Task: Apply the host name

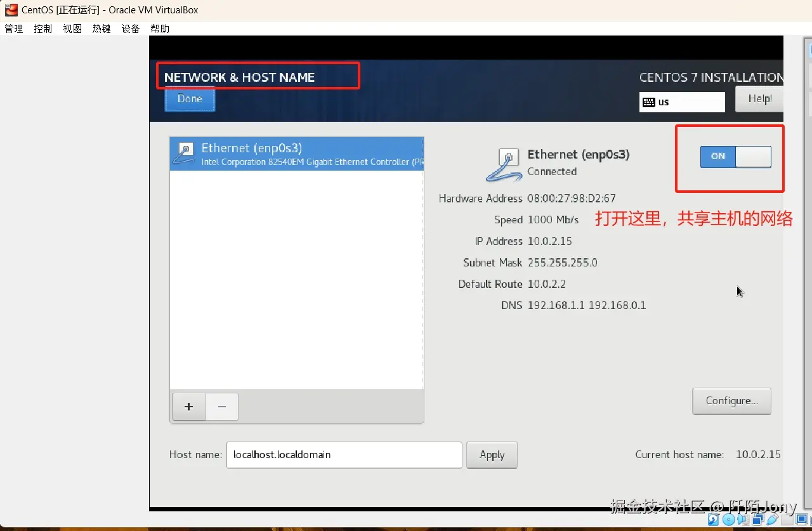Action: [492, 455]
